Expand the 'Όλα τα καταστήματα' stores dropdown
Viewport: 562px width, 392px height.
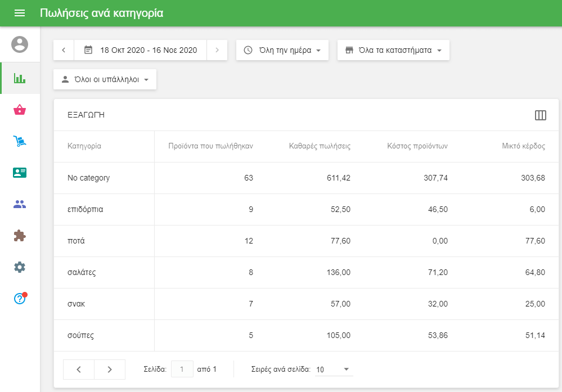[x=393, y=50]
